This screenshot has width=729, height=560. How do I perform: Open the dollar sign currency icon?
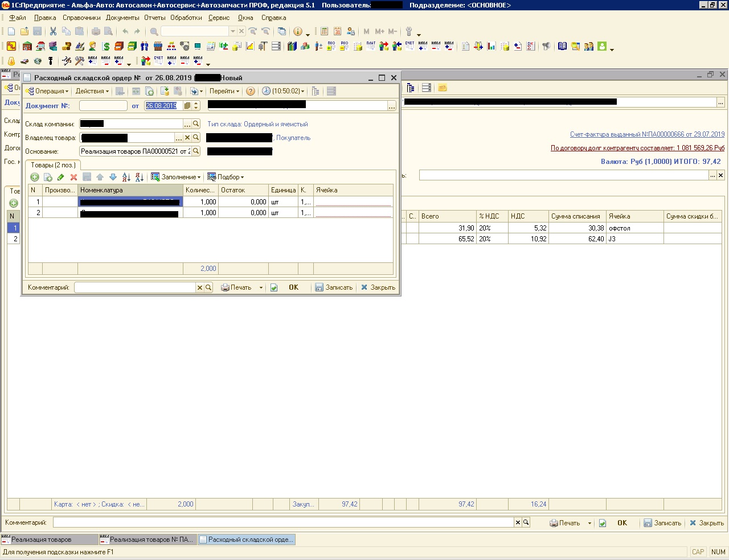pyautogui.click(x=106, y=46)
